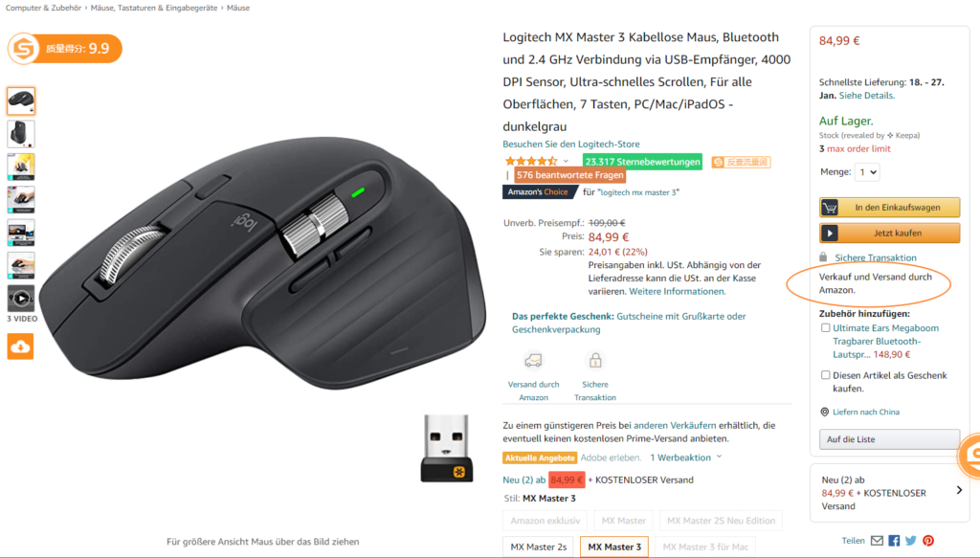
Task: Open the Menge quantity dropdown
Action: click(x=867, y=172)
